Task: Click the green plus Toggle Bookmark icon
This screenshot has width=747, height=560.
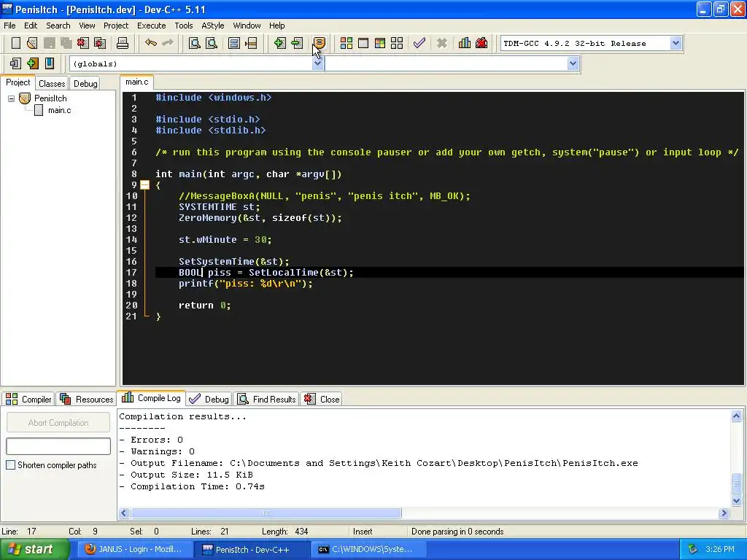Action: [x=32, y=63]
